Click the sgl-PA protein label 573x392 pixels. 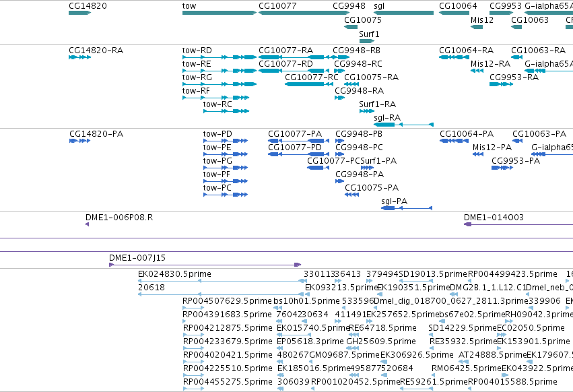coord(395,201)
